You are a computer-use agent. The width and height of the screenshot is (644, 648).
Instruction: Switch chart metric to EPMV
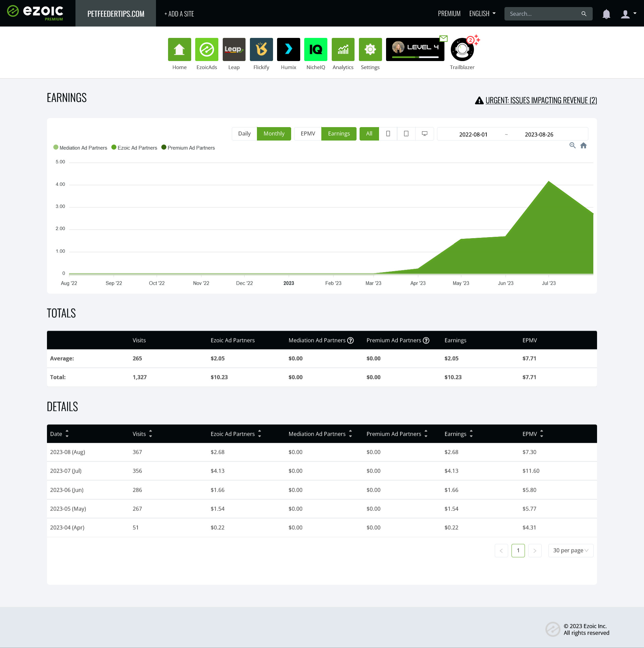pyautogui.click(x=308, y=134)
